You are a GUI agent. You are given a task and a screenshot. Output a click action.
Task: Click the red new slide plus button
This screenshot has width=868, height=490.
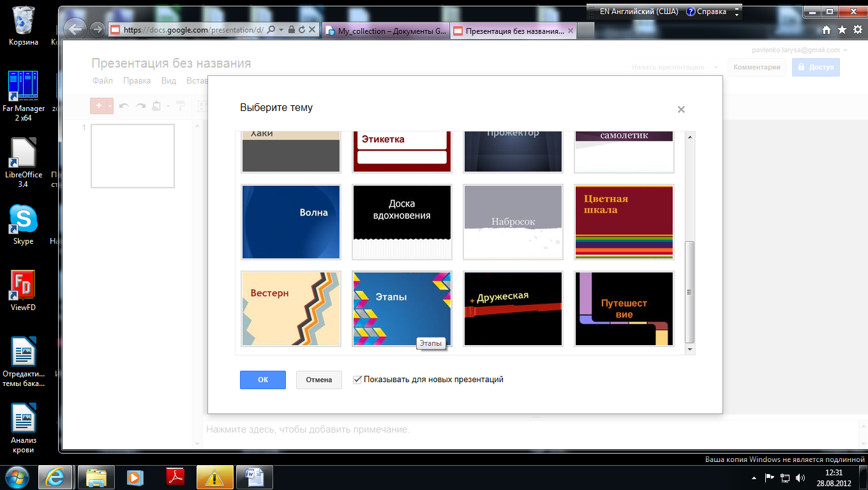click(98, 106)
